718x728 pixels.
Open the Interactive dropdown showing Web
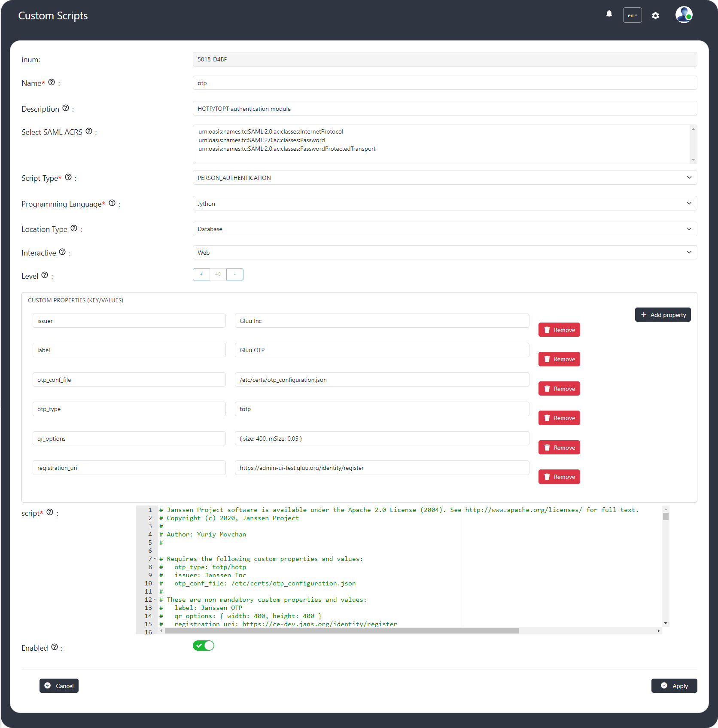(x=444, y=253)
